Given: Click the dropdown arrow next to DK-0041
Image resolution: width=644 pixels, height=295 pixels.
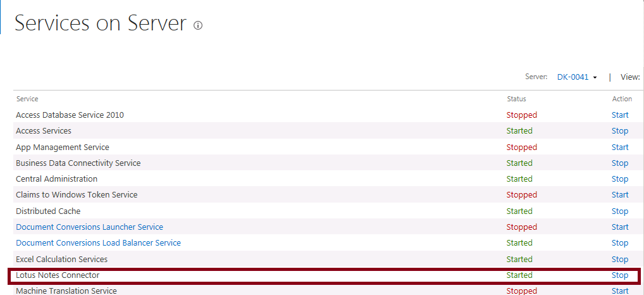Looking at the screenshot, I should point(595,78).
